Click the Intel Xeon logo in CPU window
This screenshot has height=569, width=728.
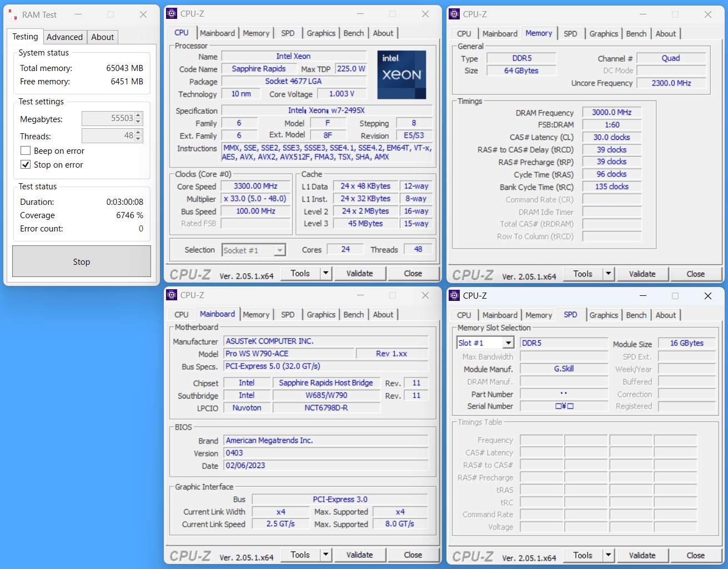point(402,75)
